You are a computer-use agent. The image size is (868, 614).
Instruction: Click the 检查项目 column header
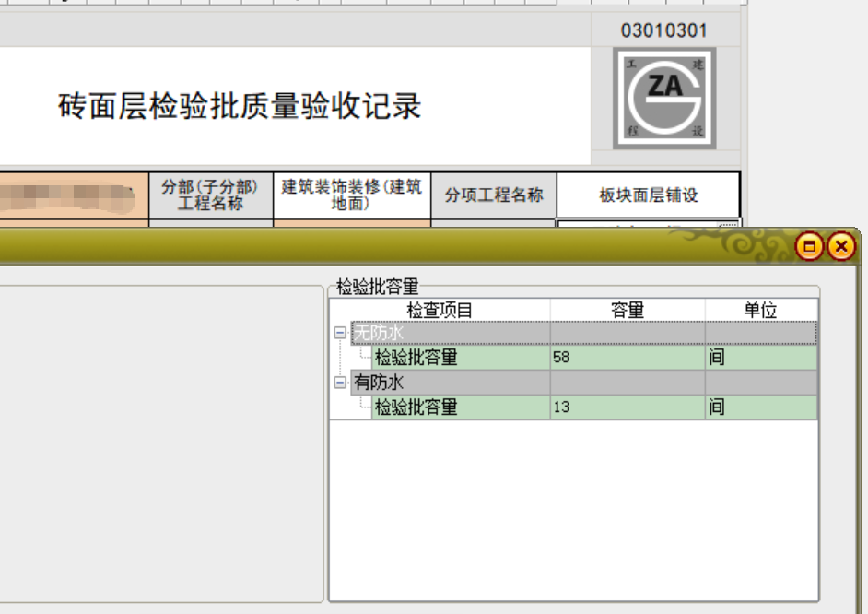[440, 310]
